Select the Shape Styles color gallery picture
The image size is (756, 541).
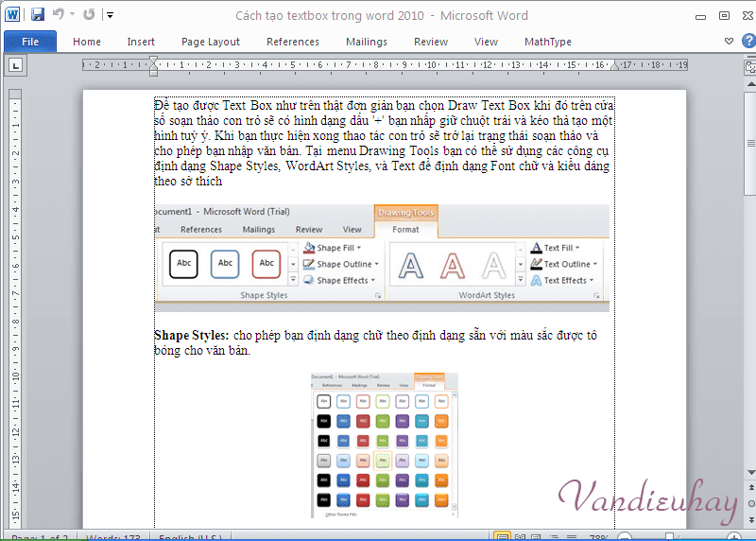385,445
